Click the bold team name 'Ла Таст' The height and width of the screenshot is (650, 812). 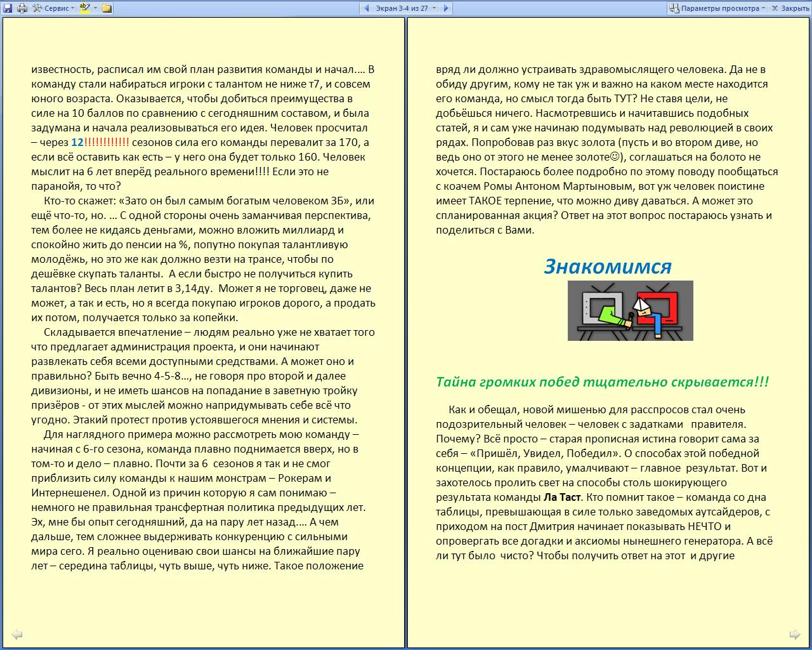click(562, 498)
